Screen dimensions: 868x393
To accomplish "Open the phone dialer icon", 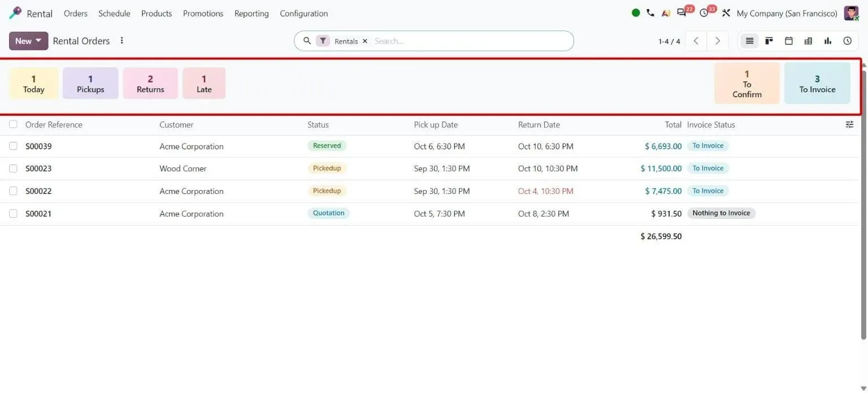I will click(650, 13).
